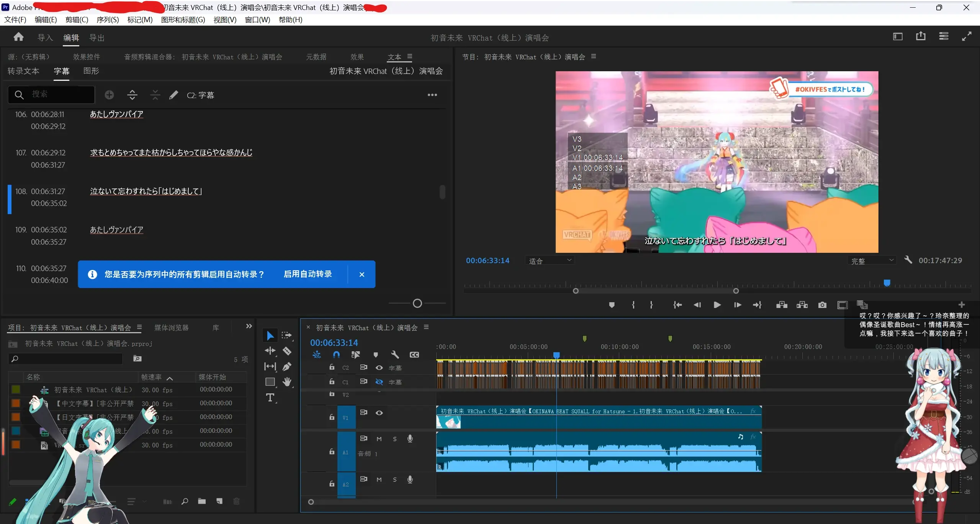This screenshot has height=524, width=980.
Task: Select the Selection arrow tool
Action: 270,336
